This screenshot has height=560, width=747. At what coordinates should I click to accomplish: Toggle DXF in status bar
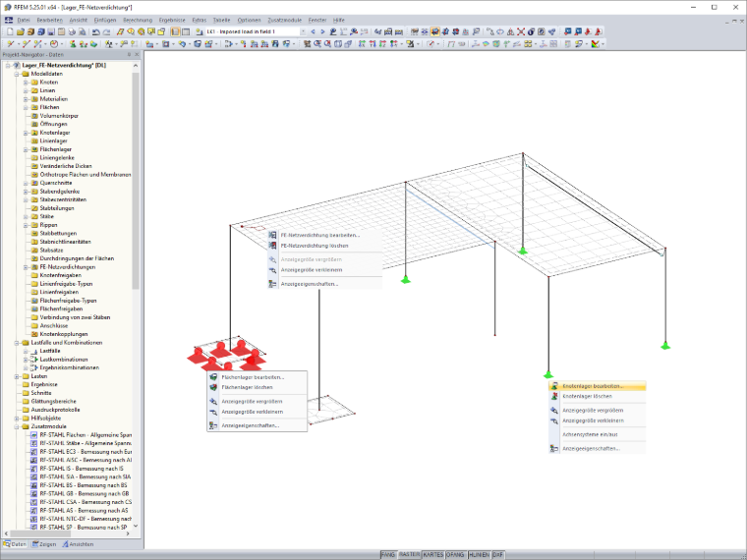497,555
